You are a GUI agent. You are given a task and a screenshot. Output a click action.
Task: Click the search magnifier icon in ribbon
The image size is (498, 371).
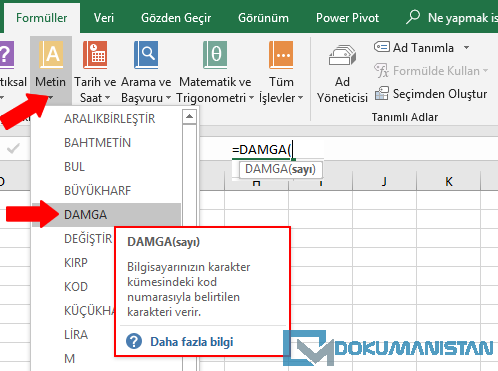click(413, 17)
